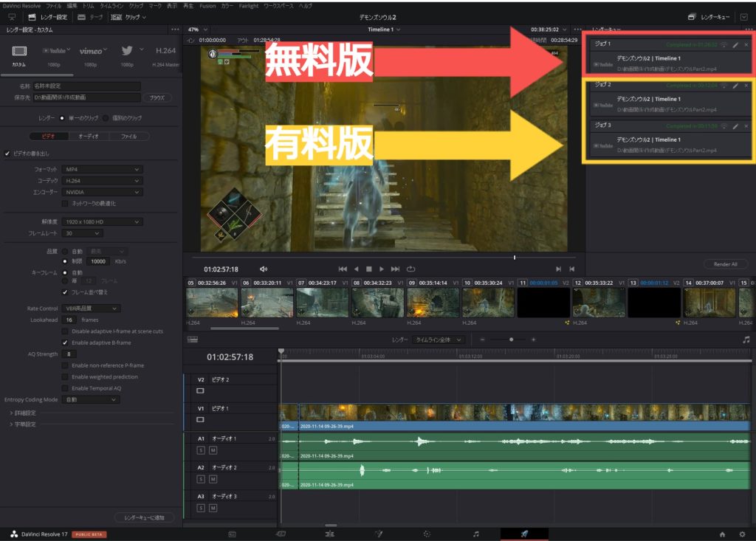The image size is (756, 541).
Task: Toggle the Export Video checkbox
Action: (7, 154)
